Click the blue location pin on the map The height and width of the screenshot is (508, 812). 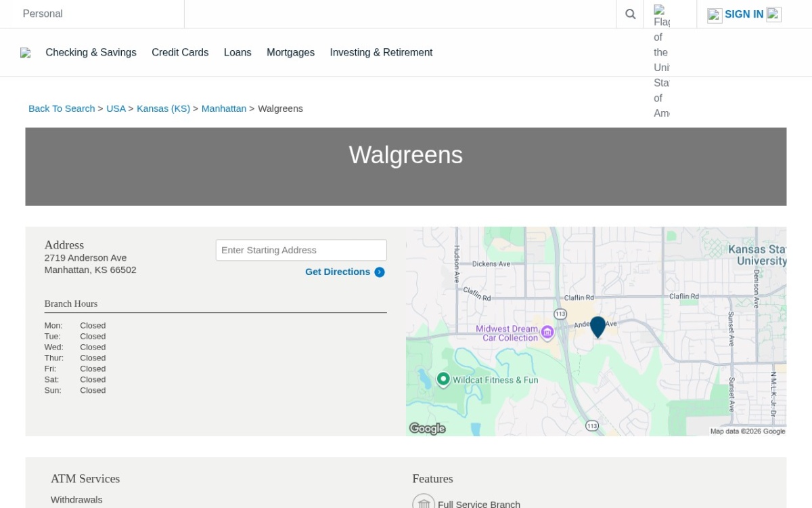[x=597, y=327]
